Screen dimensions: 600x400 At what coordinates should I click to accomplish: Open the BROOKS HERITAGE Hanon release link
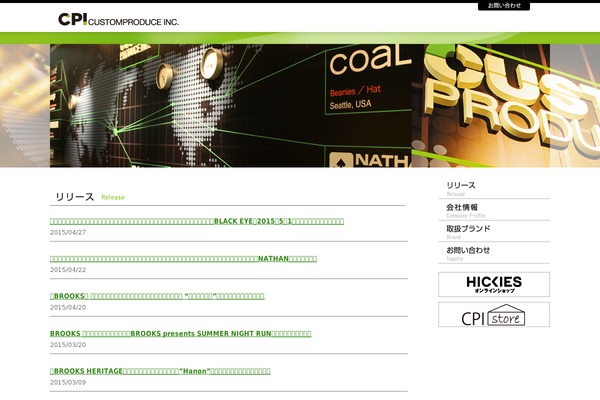point(160,371)
